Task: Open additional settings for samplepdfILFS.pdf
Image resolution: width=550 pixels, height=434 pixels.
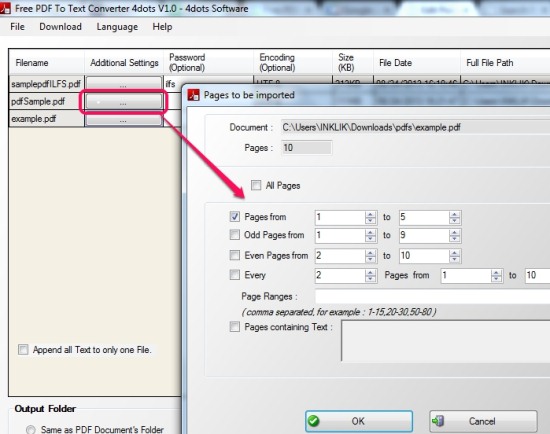Action: tap(123, 84)
